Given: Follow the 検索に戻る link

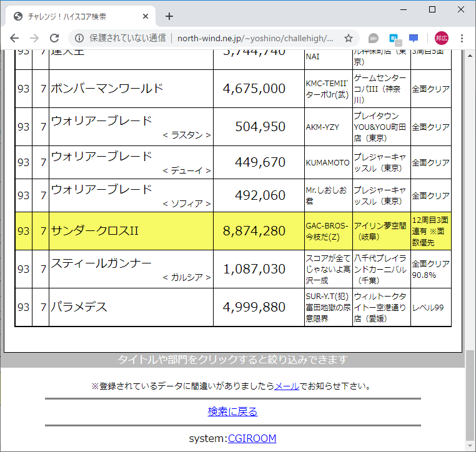Looking at the screenshot, I should [x=232, y=411].
